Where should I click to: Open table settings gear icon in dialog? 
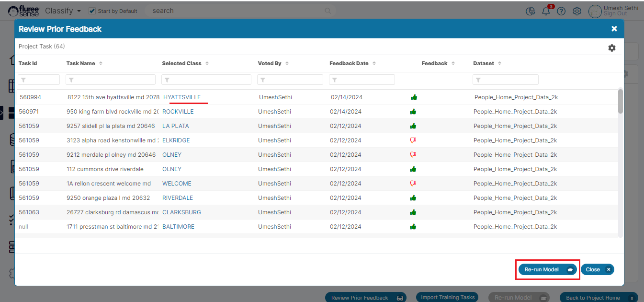click(611, 48)
